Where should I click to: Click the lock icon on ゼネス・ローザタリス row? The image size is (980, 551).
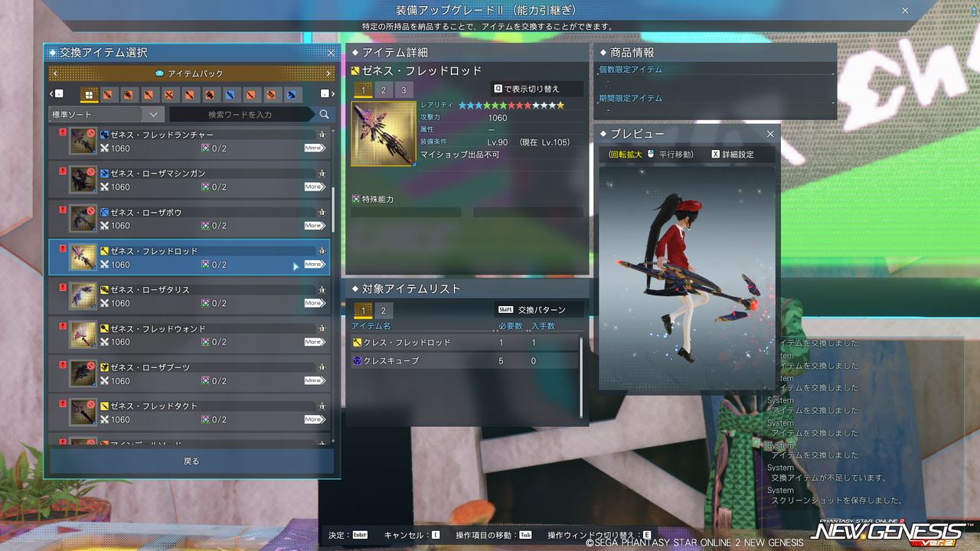(322, 290)
